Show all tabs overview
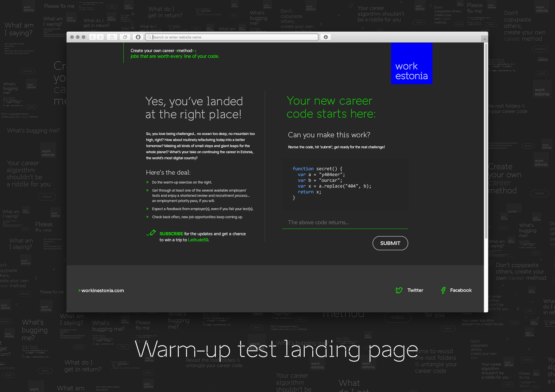Image resolution: width=555 pixels, height=392 pixels. [125, 37]
